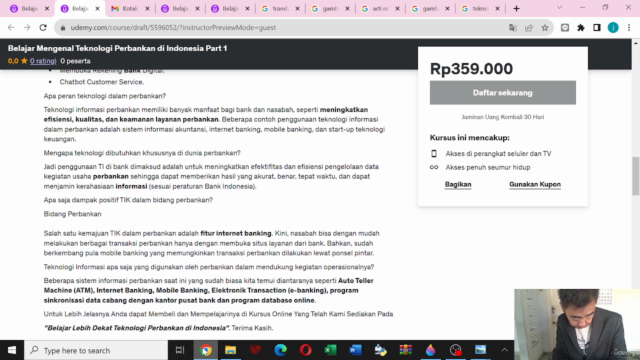
Task: Click 'Chatbot Customer Service.' bullet
Action: pyautogui.click(x=102, y=82)
